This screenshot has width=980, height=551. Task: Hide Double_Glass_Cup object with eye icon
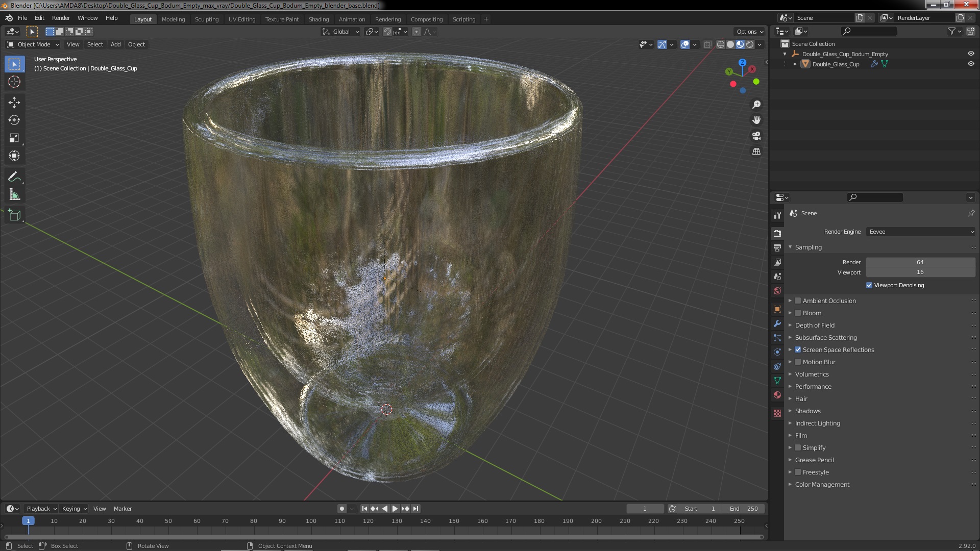pyautogui.click(x=971, y=64)
